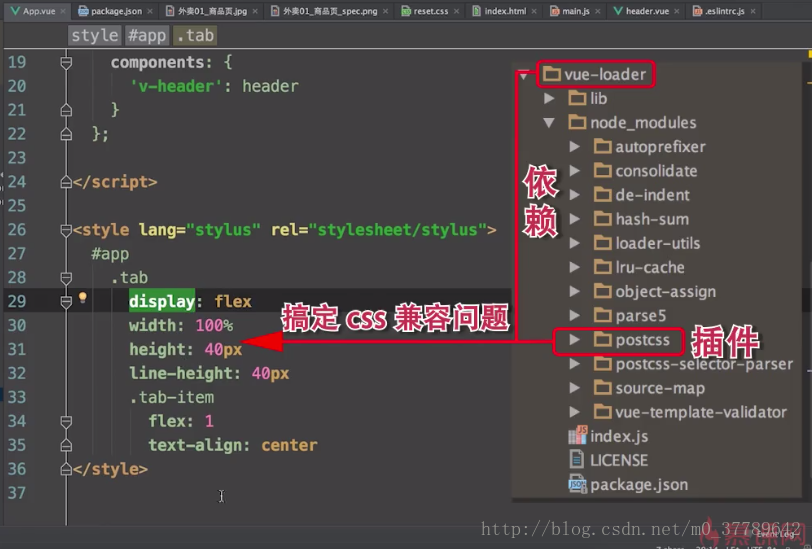Click the lightbulb intention icon on line 29
Image resolution: width=812 pixels, height=549 pixels.
(x=82, y=297)
